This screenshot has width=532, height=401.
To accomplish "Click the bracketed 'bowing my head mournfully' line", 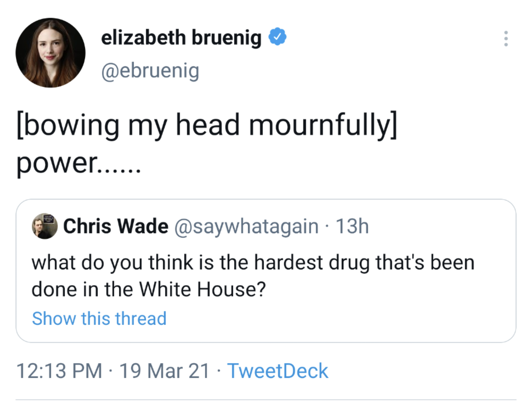I will [x=207, y=125].
